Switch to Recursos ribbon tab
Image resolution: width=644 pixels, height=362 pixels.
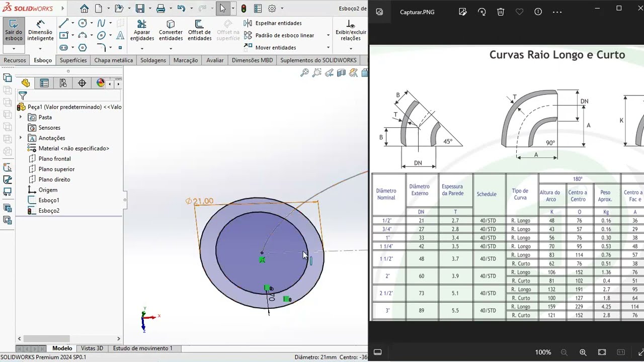pos(15,60)
